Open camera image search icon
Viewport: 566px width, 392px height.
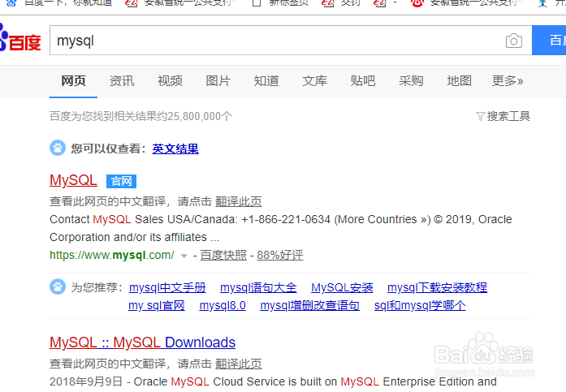(x=514, y=41)
